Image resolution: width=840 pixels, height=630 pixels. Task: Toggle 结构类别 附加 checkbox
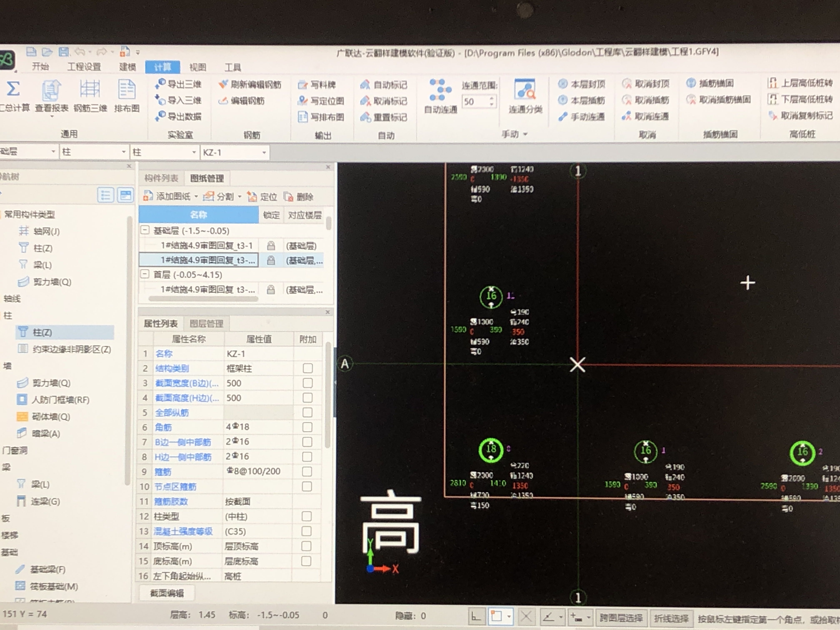[307, 368]
